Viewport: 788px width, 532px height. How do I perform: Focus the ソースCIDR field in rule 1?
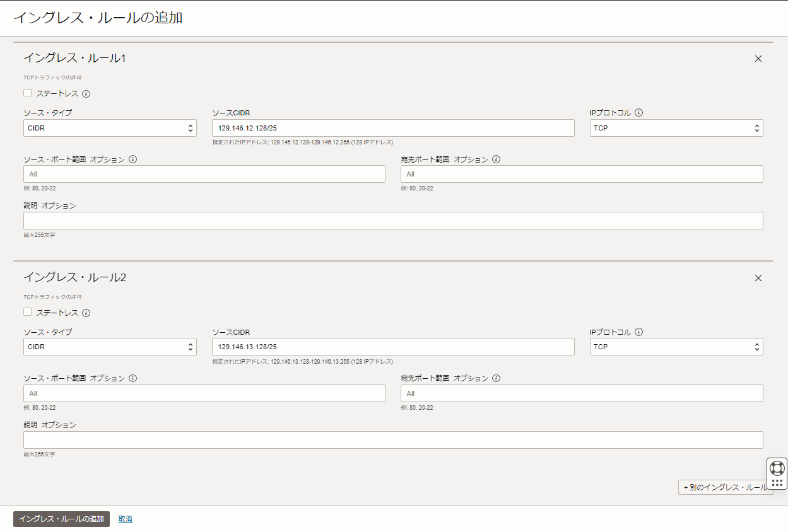393,128
